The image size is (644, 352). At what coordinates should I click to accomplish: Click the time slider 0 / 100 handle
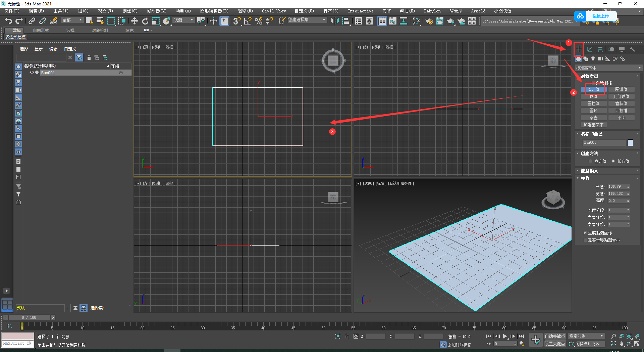(x=29, y=317)
